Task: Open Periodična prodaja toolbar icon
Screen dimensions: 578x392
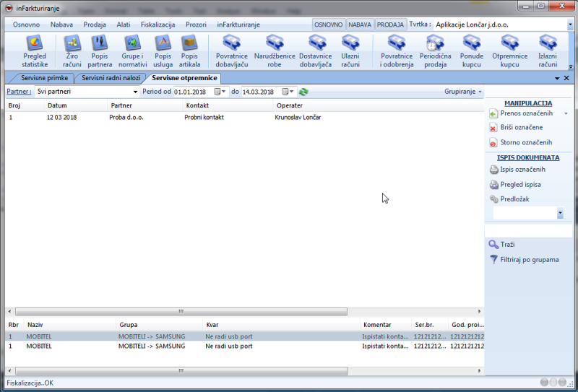Action: [x=436, y=51]
